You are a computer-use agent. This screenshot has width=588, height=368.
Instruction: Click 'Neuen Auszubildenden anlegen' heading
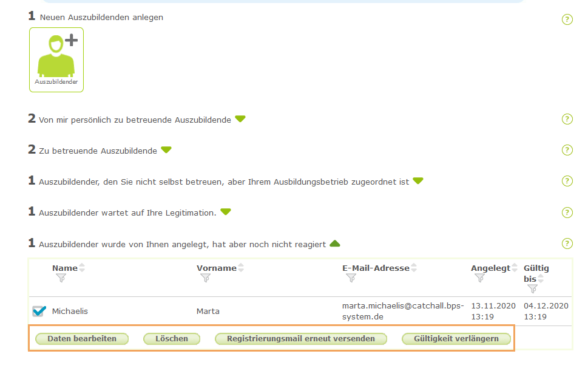[x=101, y=17]
